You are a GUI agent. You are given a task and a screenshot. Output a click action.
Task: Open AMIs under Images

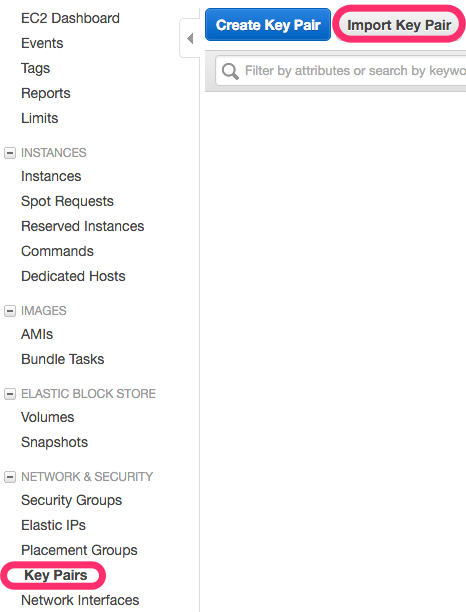(37, 334)
